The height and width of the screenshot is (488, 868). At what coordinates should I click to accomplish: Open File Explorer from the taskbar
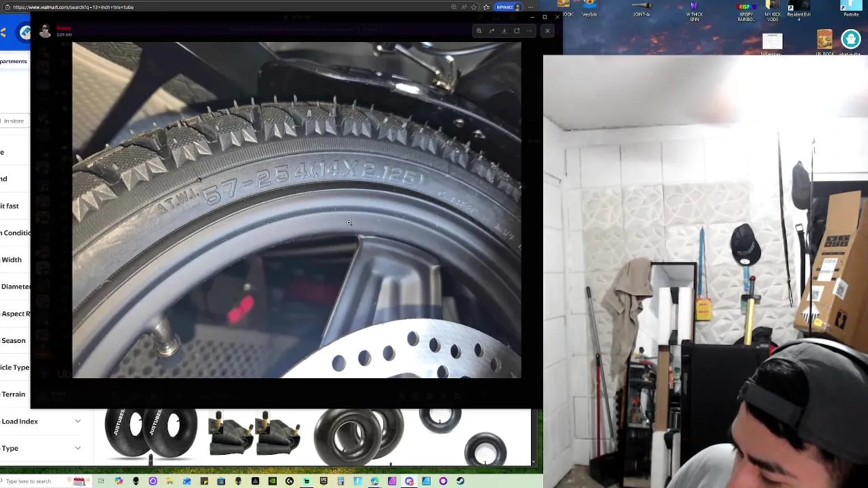[170, 481]
